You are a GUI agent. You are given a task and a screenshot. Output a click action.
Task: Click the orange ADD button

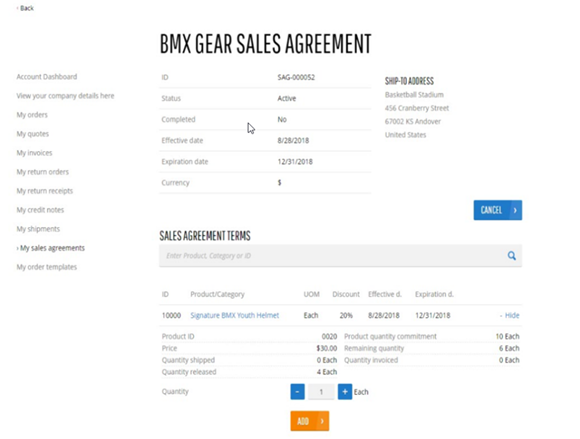tap(310, 421)
